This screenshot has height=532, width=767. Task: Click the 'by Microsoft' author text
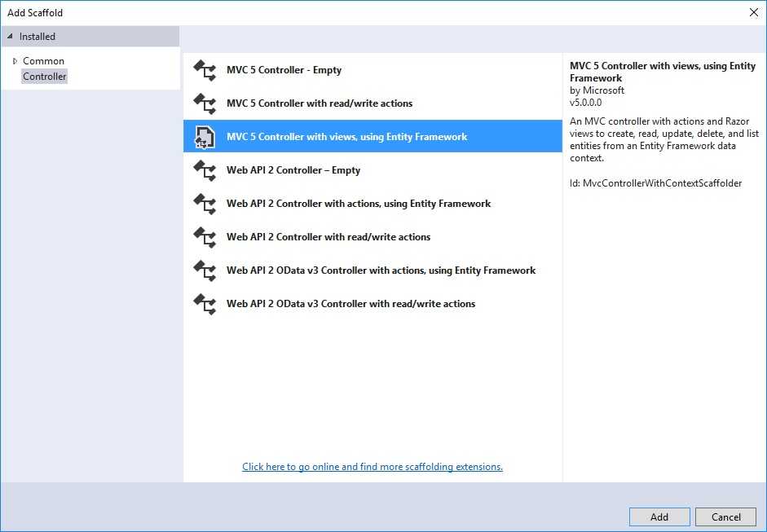tap(597, 90)
